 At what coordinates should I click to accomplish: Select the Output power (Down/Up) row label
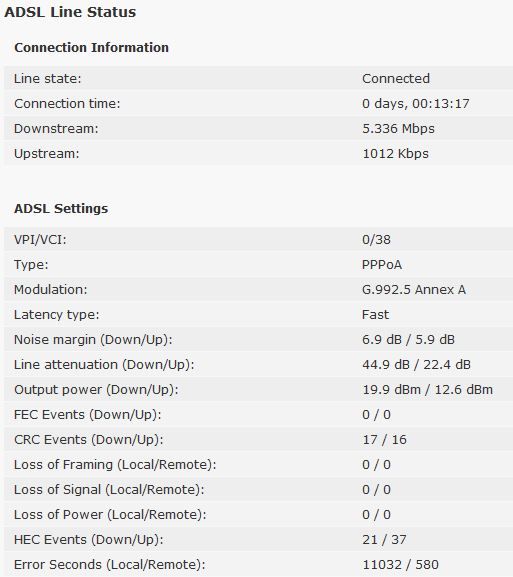pyautogui.click(x=96, y=390)
